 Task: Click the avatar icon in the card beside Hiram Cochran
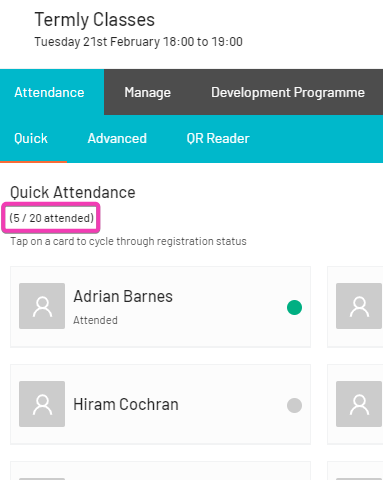tap(359, 404)
